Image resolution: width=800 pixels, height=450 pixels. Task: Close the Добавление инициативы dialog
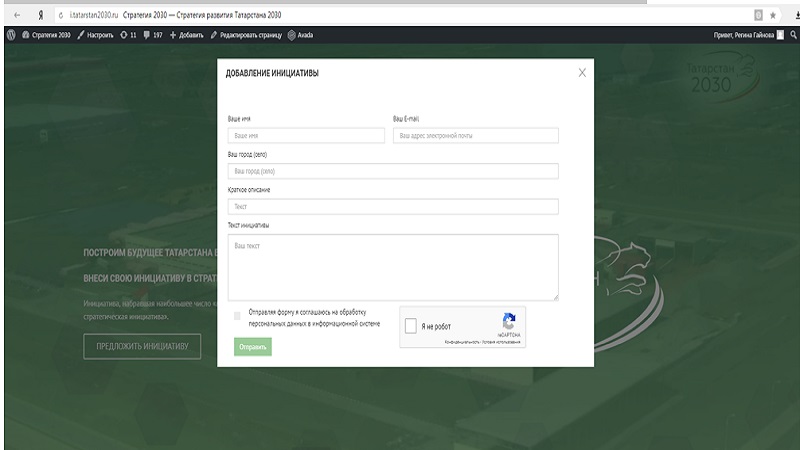pyautogui.click(x=582, y=72)
